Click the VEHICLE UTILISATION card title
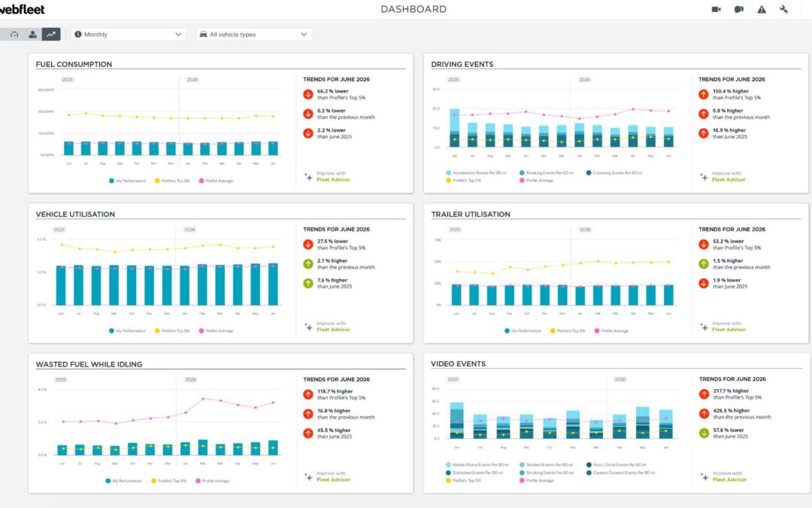Viewport: 812px width, 508px height. coord(75,214)
